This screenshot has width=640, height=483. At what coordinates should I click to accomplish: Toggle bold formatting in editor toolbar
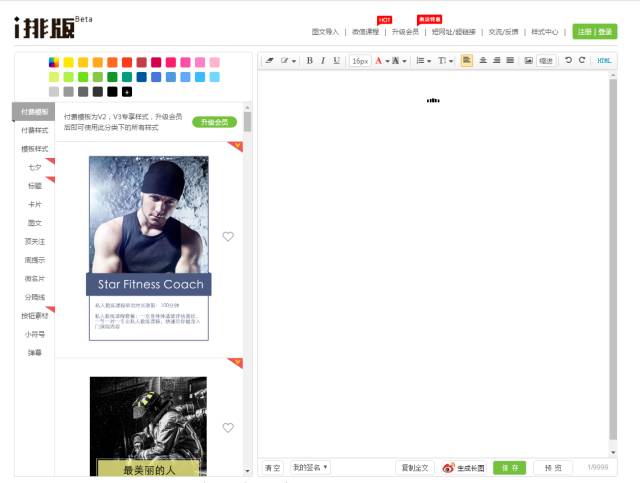tap(309, 60)
